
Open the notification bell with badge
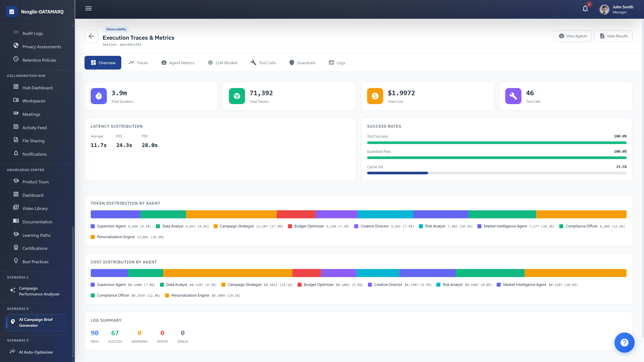(x=585, y=8)
